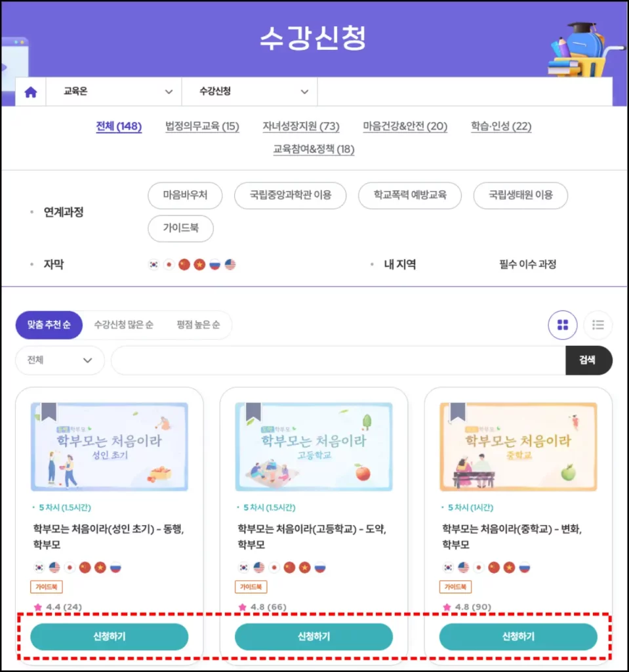629x672 pixels.
Task: Open the 중학교 course thumbnail
Action: tap(518, 446)
